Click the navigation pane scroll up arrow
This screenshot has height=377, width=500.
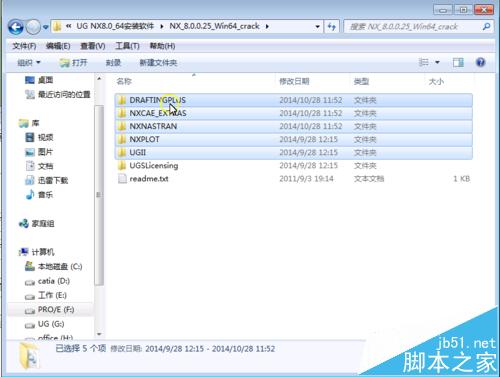pos(99,79)
